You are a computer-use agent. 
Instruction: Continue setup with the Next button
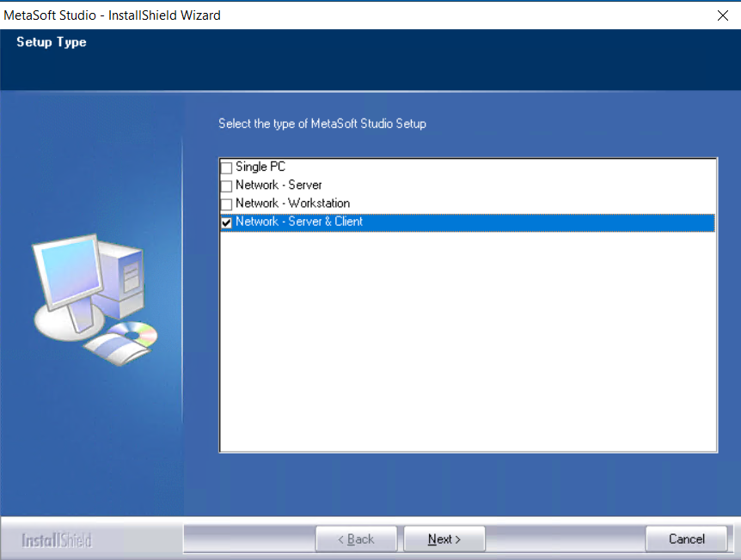(444, 539)
